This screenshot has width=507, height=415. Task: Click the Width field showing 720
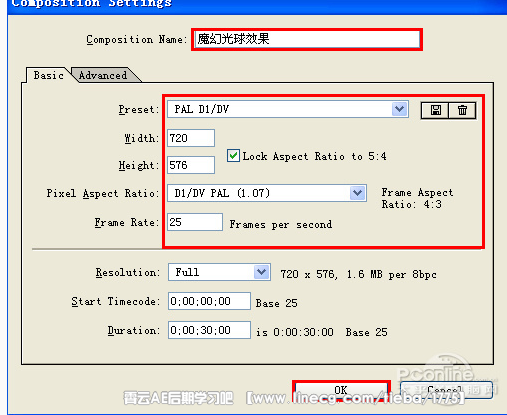[x=191, y=138]
